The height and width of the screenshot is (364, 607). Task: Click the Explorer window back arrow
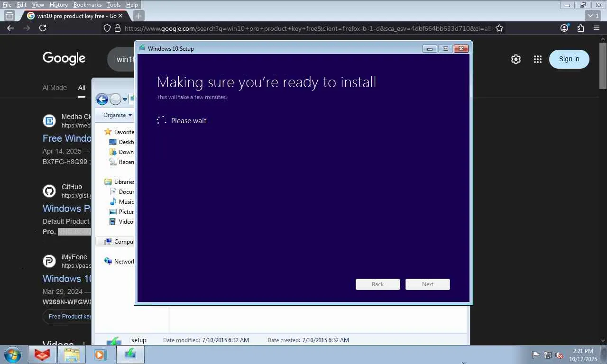pyautogui.click(x=102, y=99)
